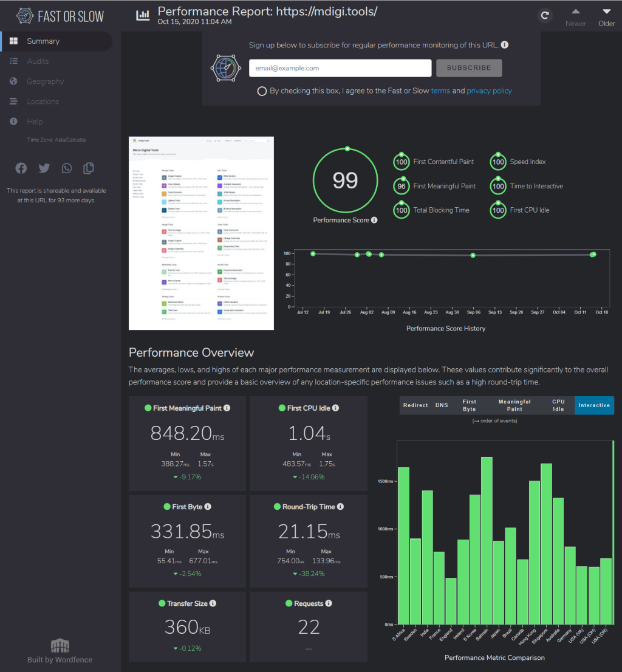Image resolution: width=622 pixels, height=672 pixels.
Task: Select the Interactive metric tab
Action: tap(594, 405)
